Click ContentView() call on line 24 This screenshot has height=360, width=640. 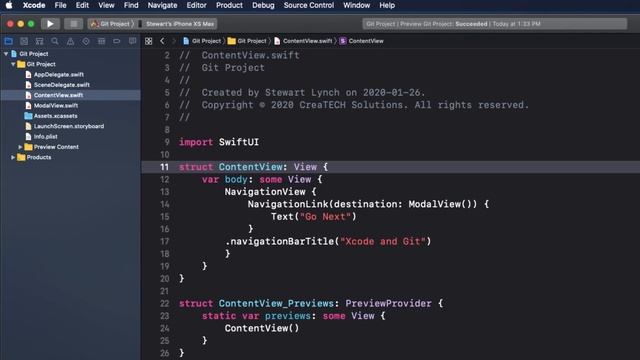point(262,328)
